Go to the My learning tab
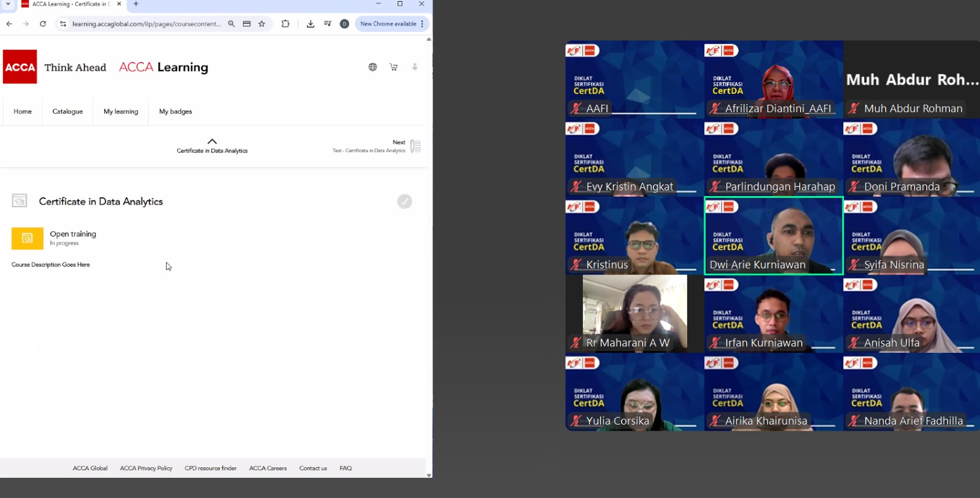This screenshot has width=980, height=498. click(x=121, y=111)
